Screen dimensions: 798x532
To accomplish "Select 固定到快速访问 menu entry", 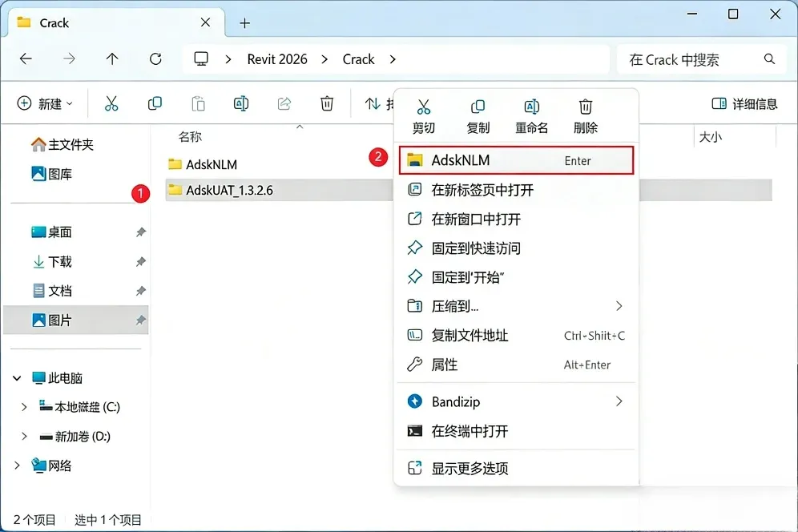I will (517, 248).
